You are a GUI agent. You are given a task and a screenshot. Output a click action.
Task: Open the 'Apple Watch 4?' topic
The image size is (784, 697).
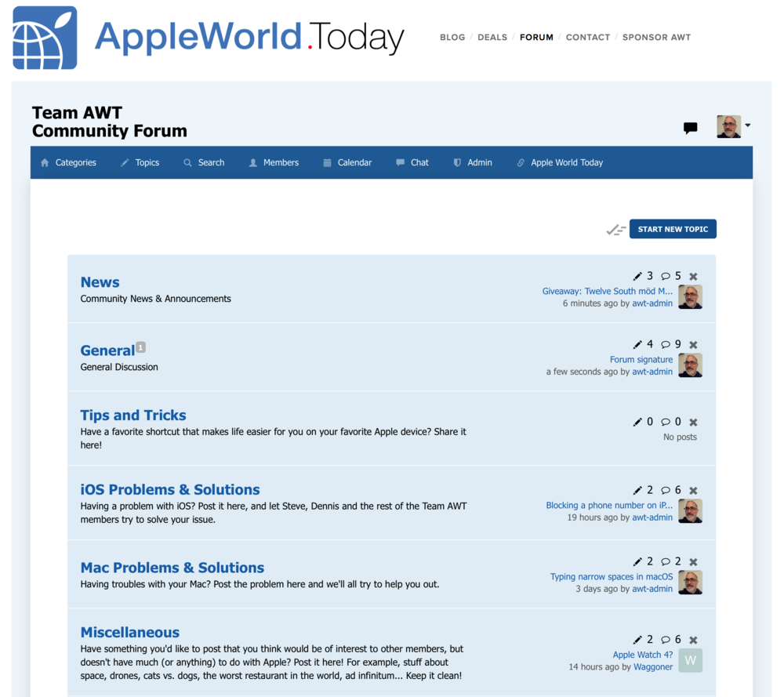point(643,655)
